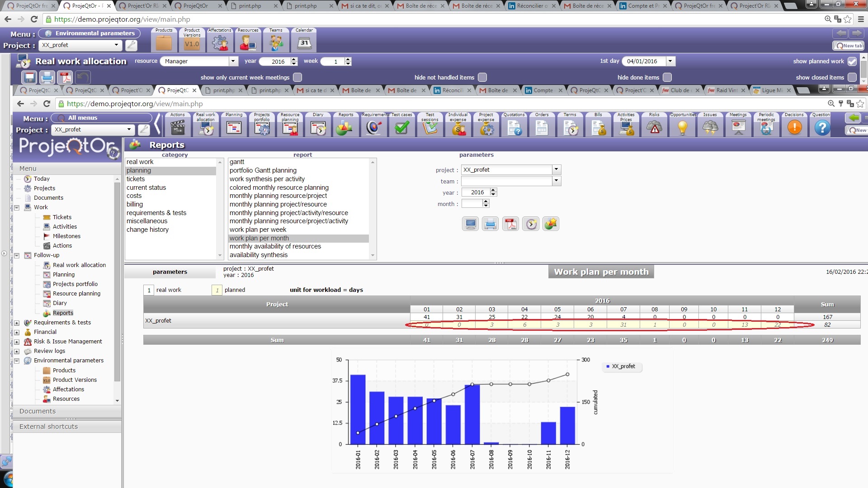Open the resource Manager dropdown
Image resolution: width=868 pixels, height=488 pixels.
[x=233, y=61]
